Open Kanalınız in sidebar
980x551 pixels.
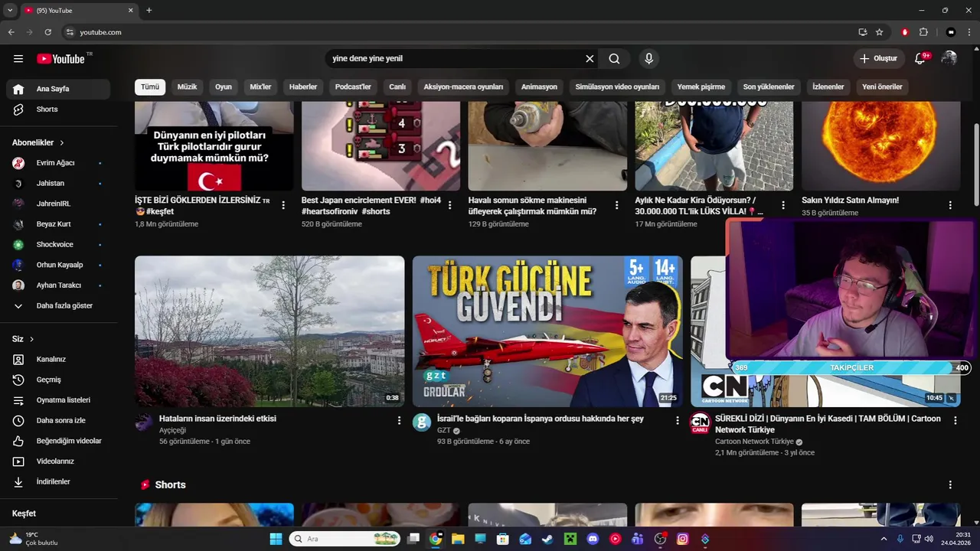tap(58, 360)
